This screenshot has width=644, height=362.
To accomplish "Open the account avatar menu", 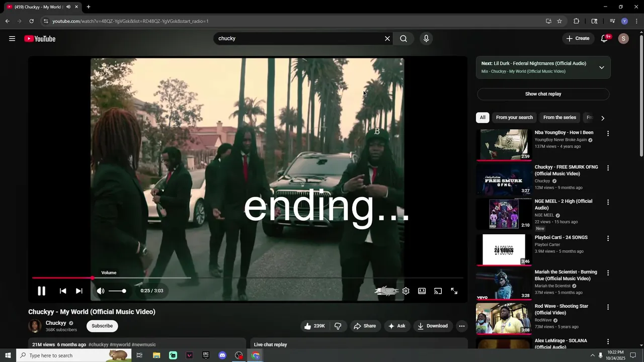I will coord(623,39).
